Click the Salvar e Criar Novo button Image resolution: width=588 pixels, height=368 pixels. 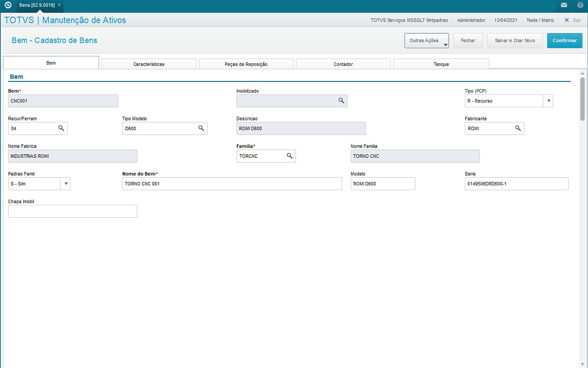click(x=514, y=41)
